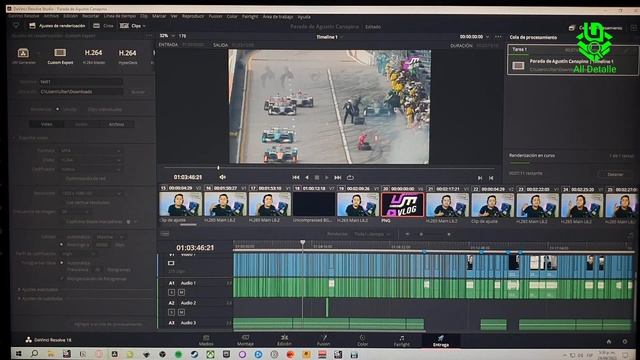This screenshot has width=640, height=360.
Task: Open the frame rate dropdown
Action: tap(74, 212)
